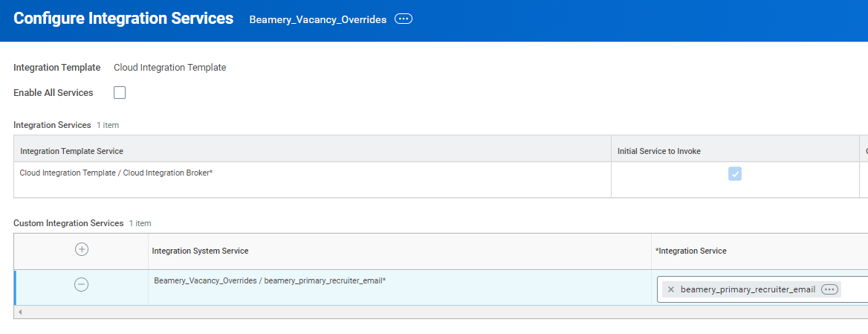Clear beamery_primary_recruiter_email from Integration Service field

click(671, 289)
